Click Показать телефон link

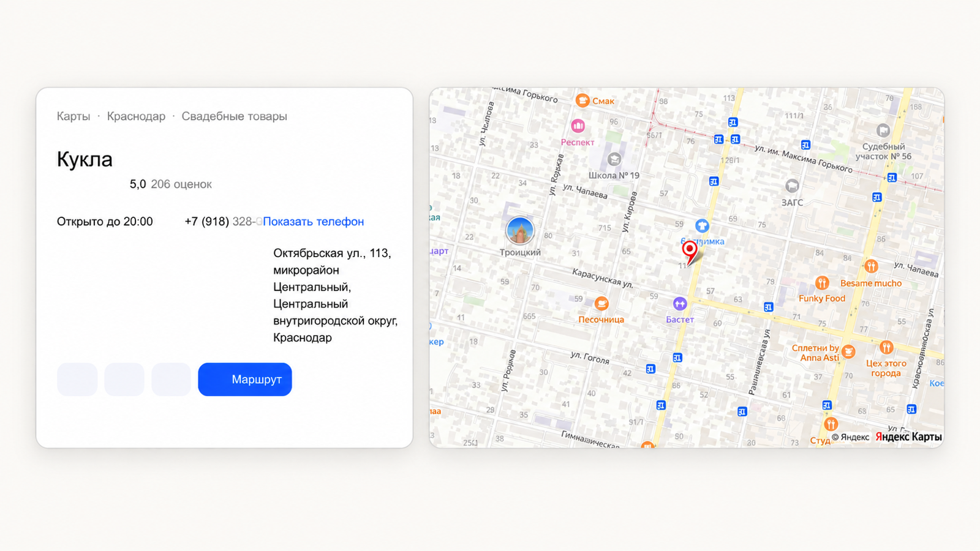point(313,222)
